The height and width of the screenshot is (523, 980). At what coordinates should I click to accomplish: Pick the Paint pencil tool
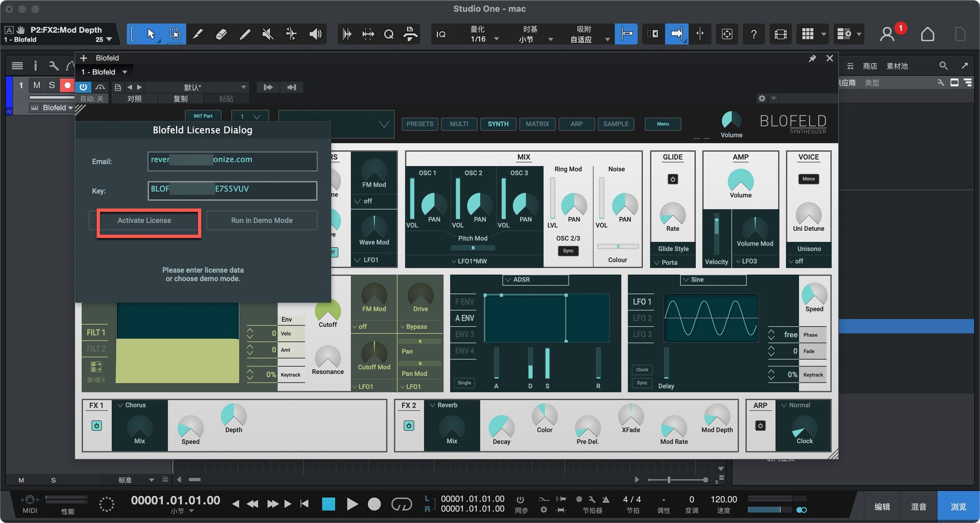coord(244,34)
